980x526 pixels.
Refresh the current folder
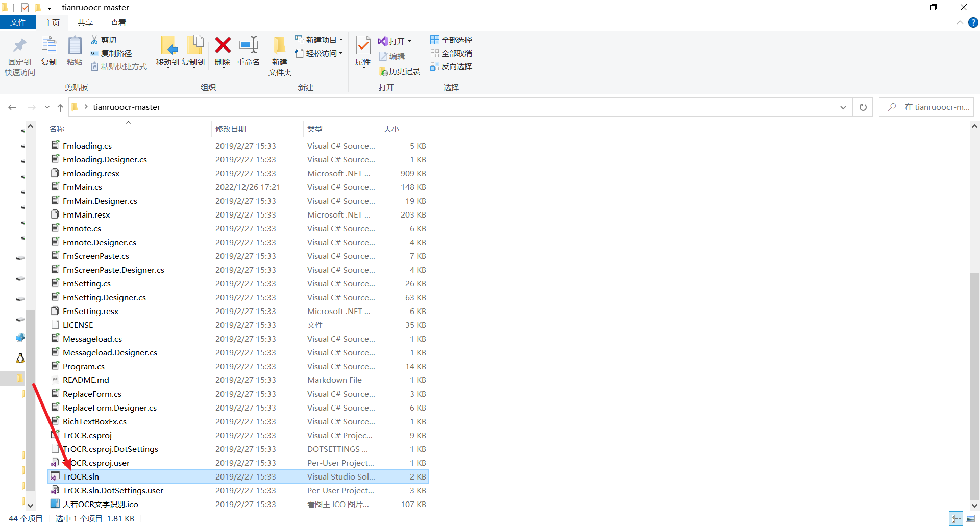(863, 107)
